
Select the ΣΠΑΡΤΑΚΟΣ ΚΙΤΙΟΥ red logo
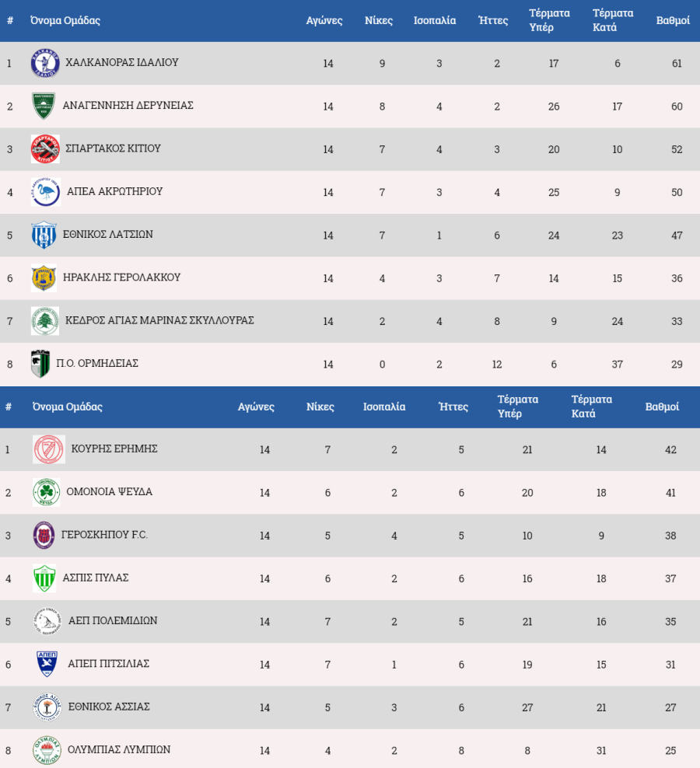click(45, 149)
